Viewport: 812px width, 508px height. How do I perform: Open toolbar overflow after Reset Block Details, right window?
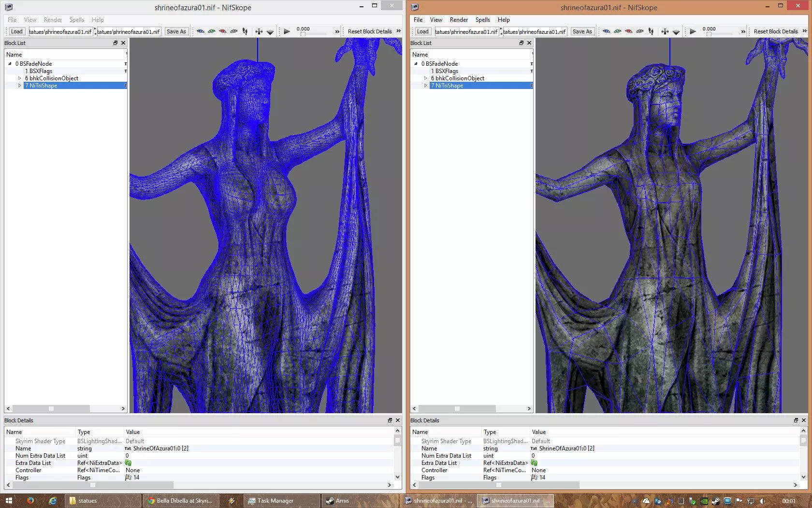[x=805, y=31]
